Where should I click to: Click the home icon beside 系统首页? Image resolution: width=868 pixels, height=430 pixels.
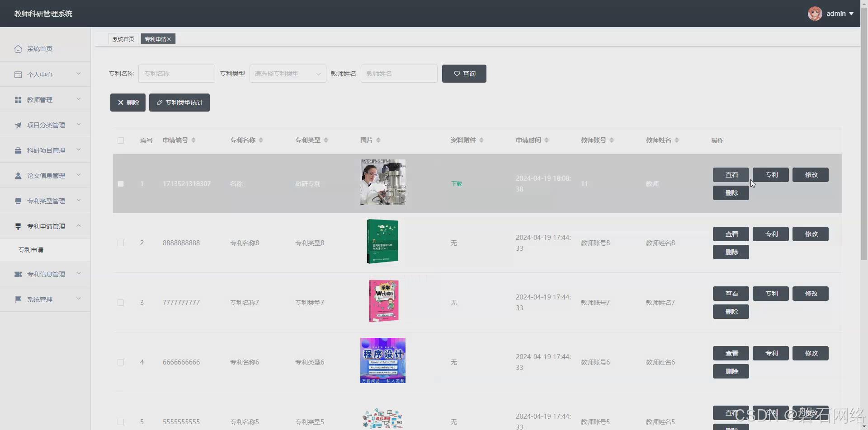coord(18,49)
